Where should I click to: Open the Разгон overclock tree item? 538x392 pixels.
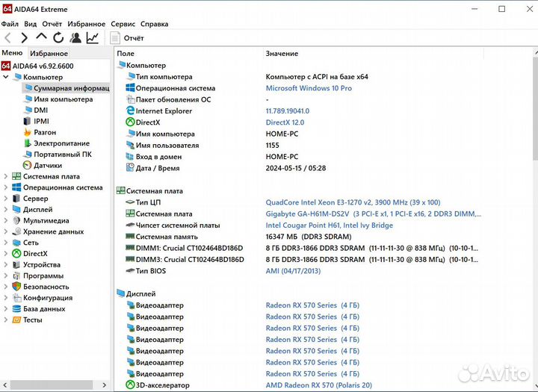44,132
